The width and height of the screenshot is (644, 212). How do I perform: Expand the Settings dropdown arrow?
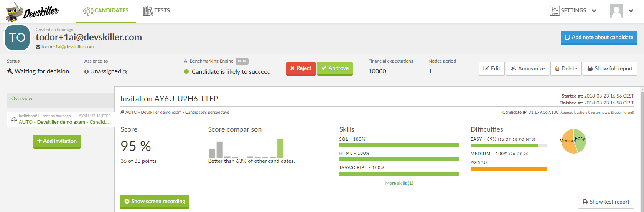[x=594, y=11]
